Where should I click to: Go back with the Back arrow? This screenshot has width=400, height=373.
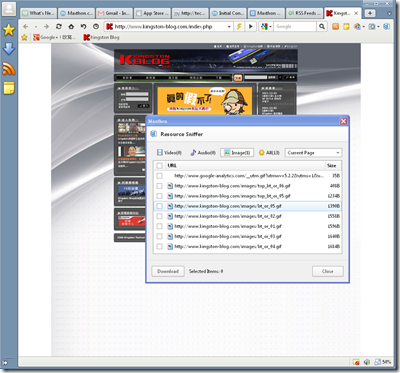[26, 27]
